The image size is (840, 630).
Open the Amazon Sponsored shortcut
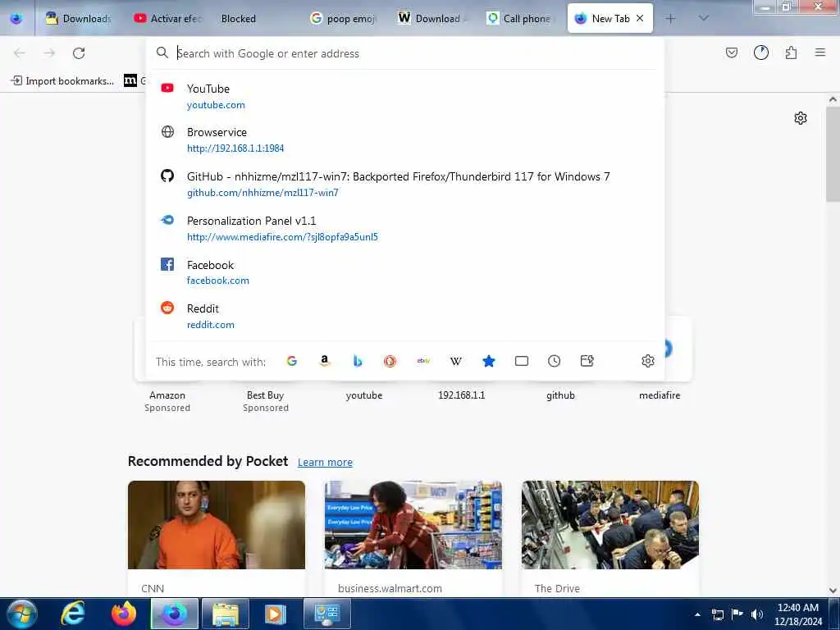[x=167, y=400]
